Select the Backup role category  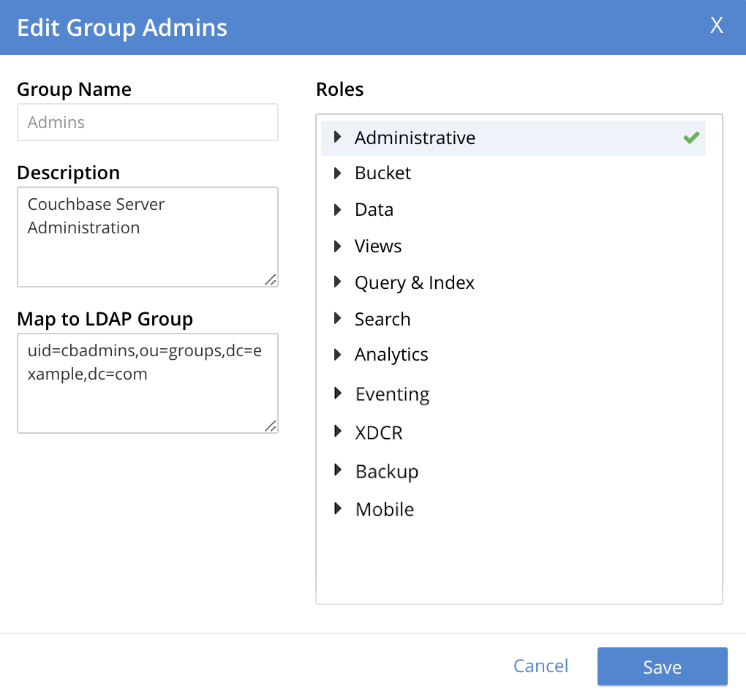point(387,472)
